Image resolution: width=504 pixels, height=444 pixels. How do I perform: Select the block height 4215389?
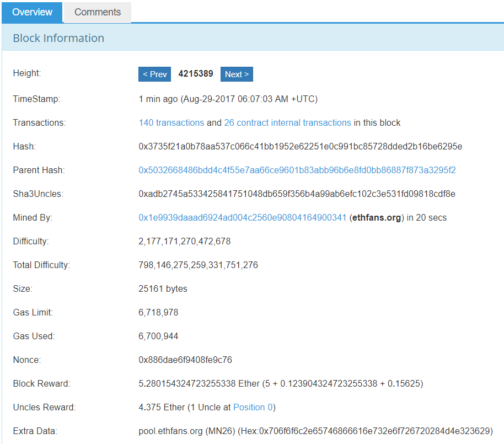point(196,73)
